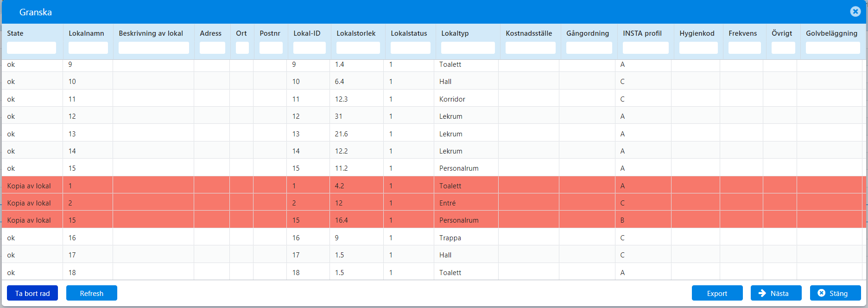Focus the Hygienkod filter field
This screenshot has height=308, width=868.
(x=698, y=48)
